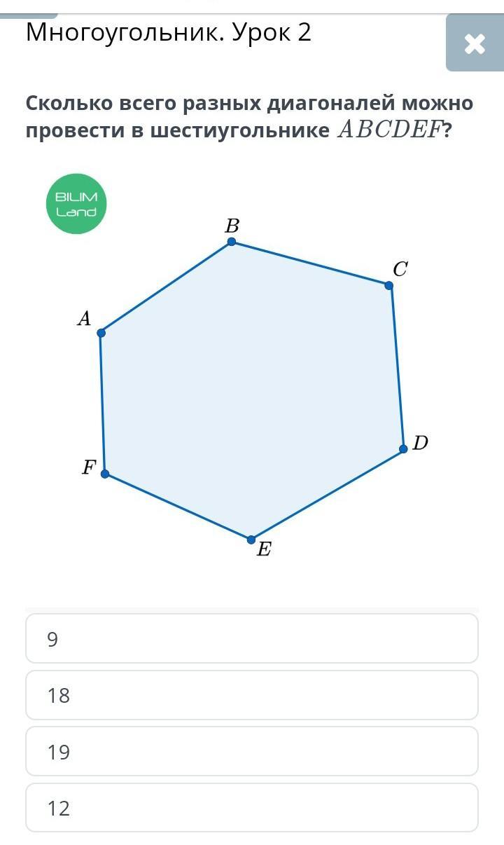Image resolution: width=504 pixels, height=845 pixels.
Task: Choose answer option 12
Action: (252, 808)
